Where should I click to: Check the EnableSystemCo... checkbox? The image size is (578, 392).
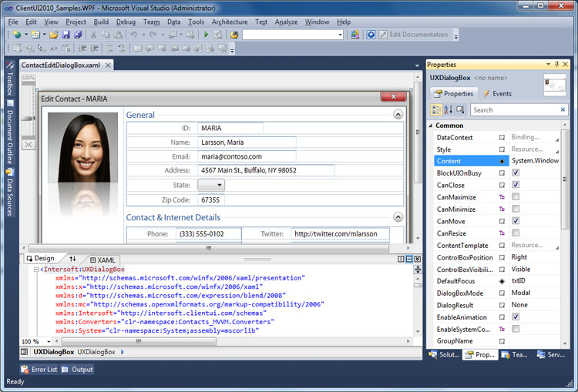516,329
